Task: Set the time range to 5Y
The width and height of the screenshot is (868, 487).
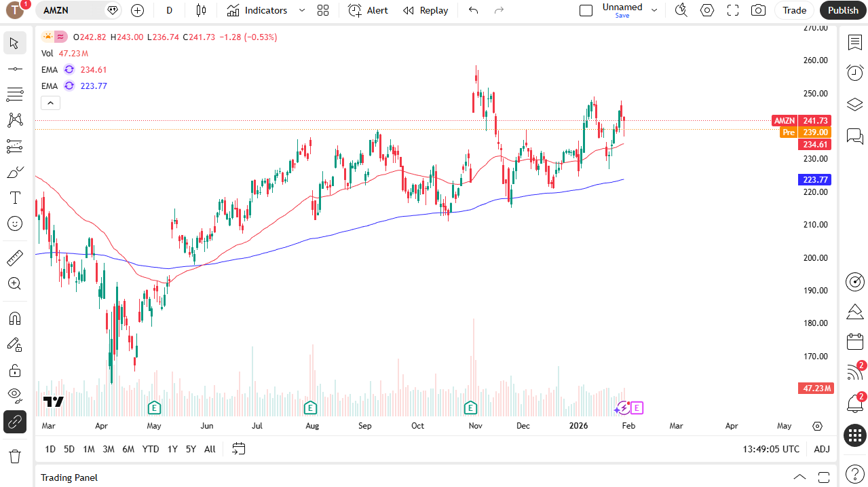Action: [191, 449]
